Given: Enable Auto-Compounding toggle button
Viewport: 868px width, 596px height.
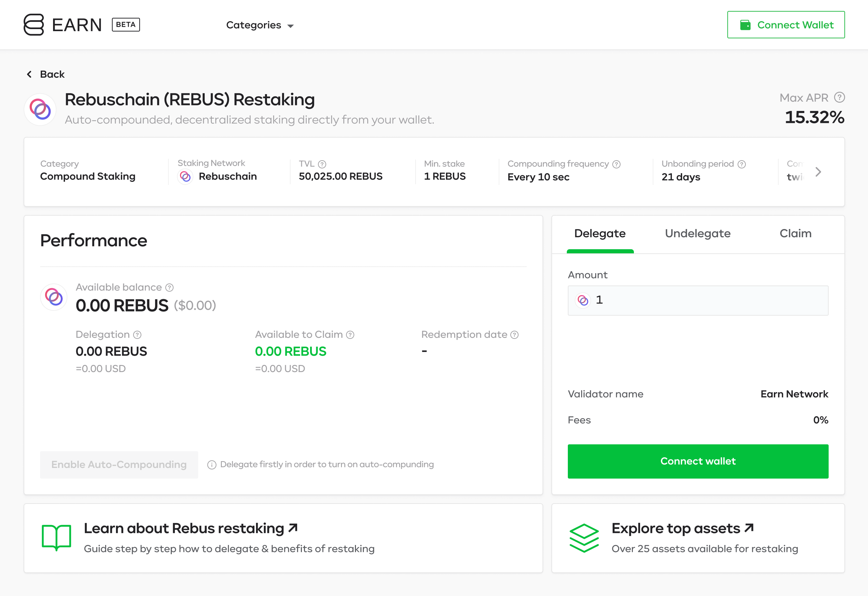Looking at the screenshot, I should coord(119,465).
